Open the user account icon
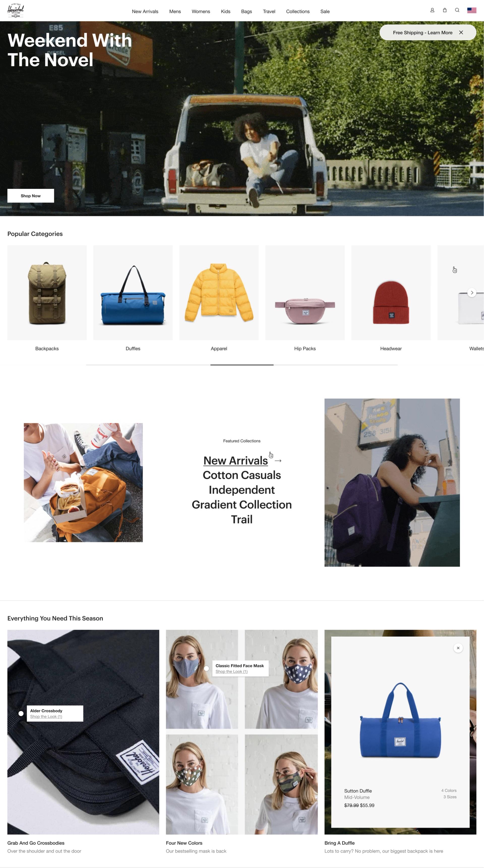The image size is (484, 868). (432, 10)
